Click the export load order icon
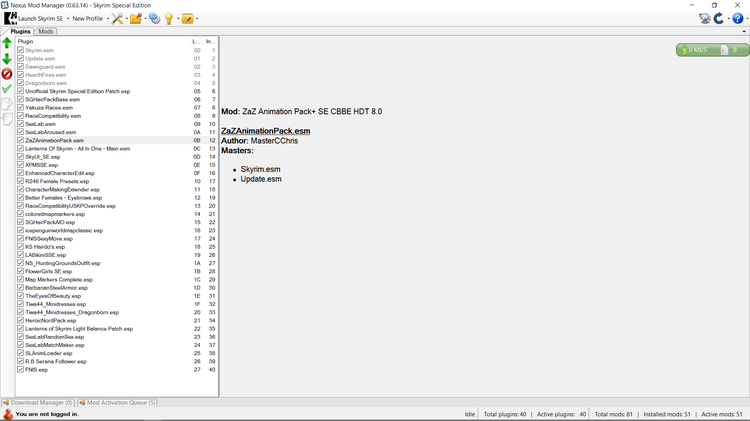The width and height of the screenshot is (750, 421). [x=7, y=104]
